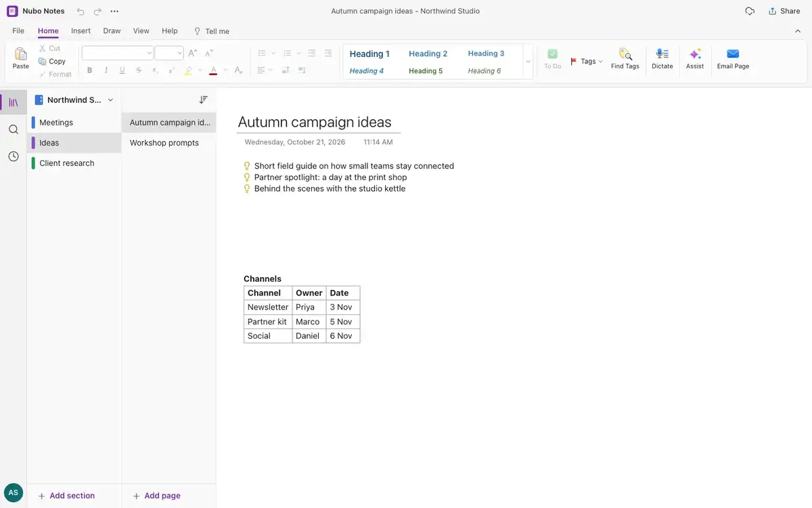Expand the Northwind S... notebook dropdown
The image size is (812, 508).
110,100
